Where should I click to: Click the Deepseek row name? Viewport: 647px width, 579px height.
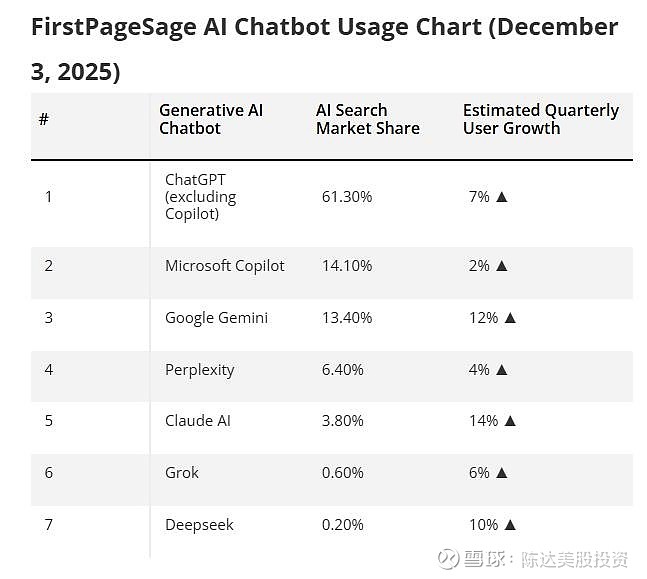pos(199,525)
